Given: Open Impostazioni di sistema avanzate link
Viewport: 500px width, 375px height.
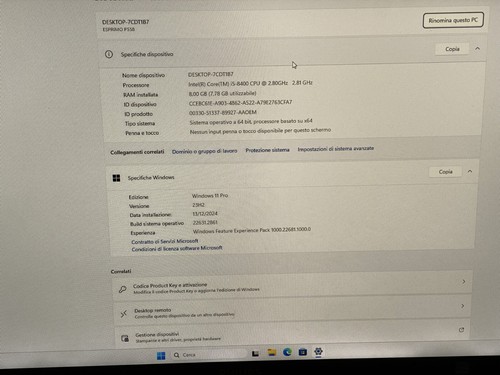Looking at the screenshot, I should [x=336, y=149].
